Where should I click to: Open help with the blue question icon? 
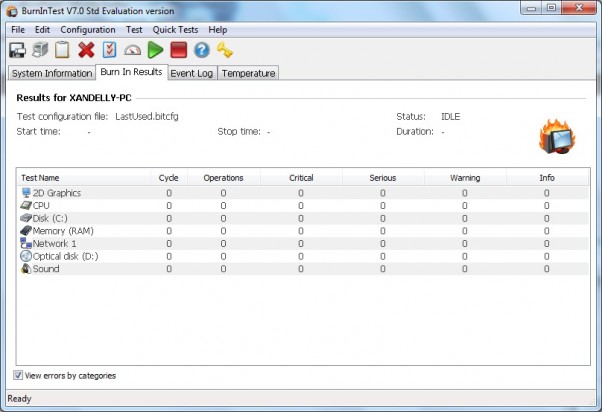point(201,50)
